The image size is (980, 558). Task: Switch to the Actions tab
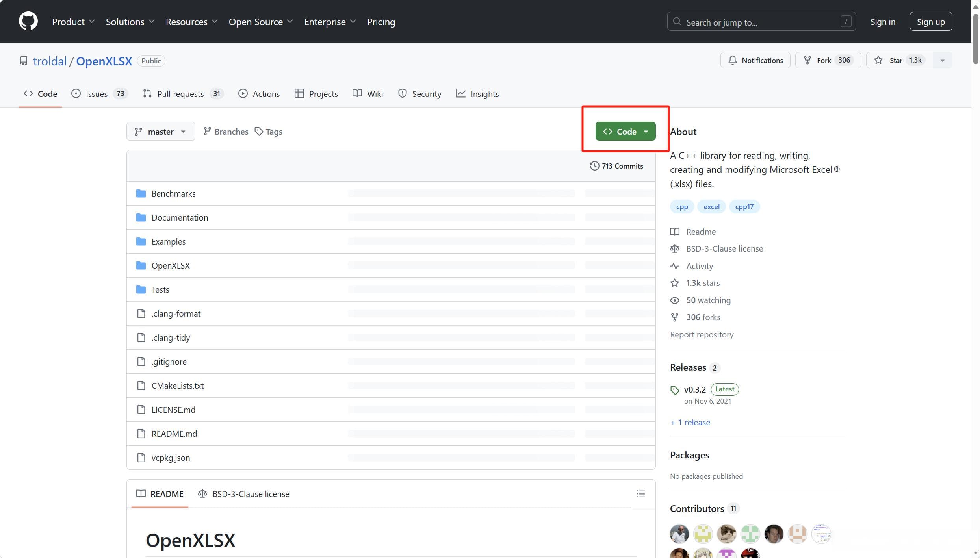click(259, 94)
